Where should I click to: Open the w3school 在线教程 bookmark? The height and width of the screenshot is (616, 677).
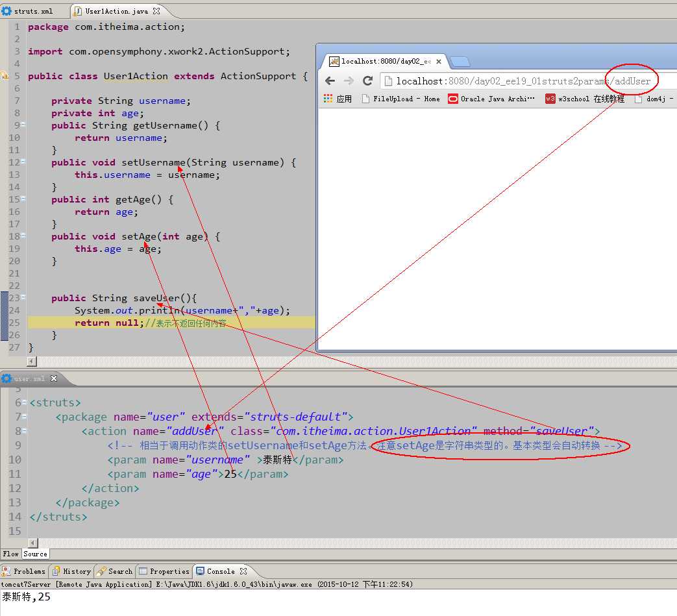[585, 99]
